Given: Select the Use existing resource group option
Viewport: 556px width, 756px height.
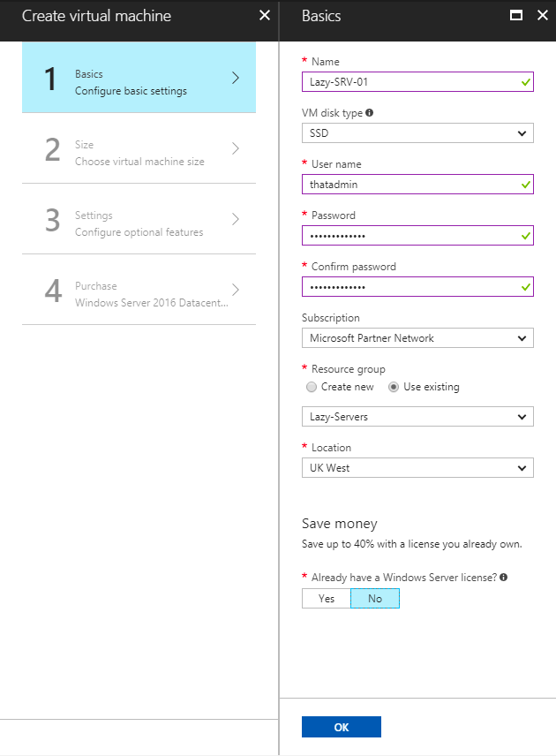Looking at the screenshot, I should point(394,387).
